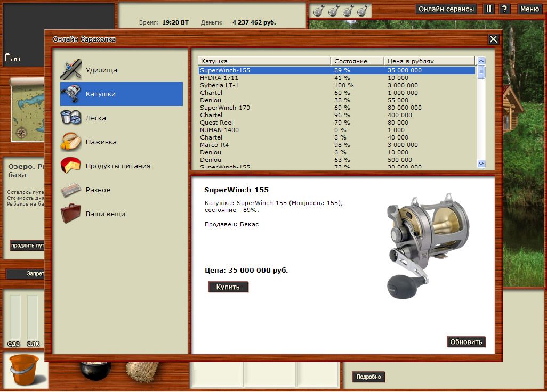Open the Онлайн сервисы menu
This screenshot has width=547, height=392.
[446, 9]
